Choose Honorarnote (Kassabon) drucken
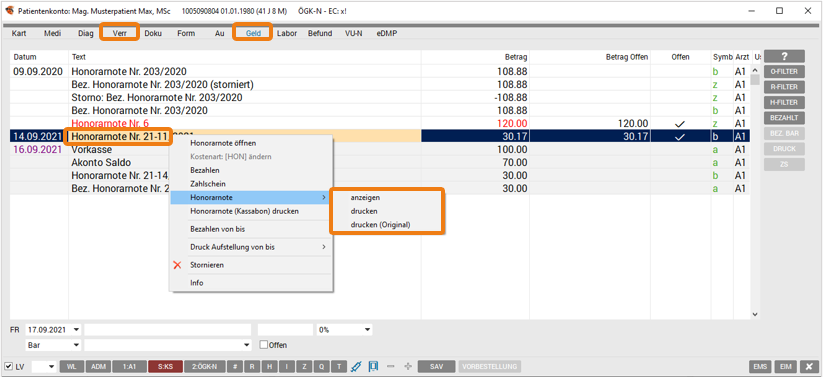823x377 pixels. [x=251, y=211]
